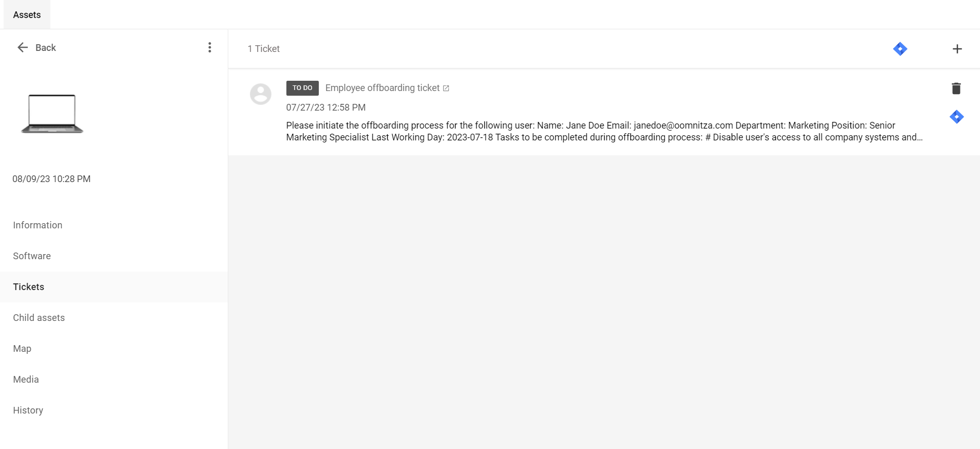Viewport: 980px width, 449px height.
Task: Click the laptop asset image
Action: (x=52, y=114)
